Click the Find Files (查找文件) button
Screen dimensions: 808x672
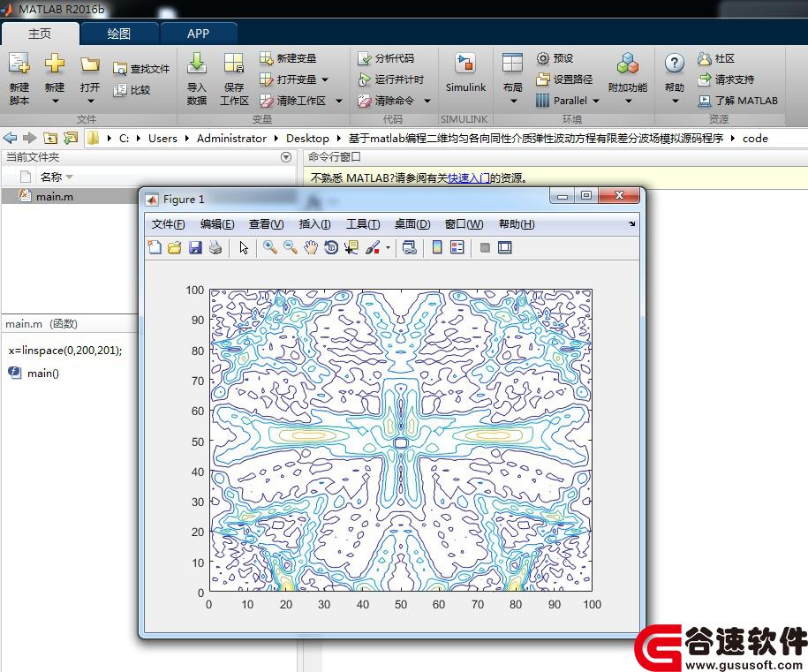(x=141, y=69)
